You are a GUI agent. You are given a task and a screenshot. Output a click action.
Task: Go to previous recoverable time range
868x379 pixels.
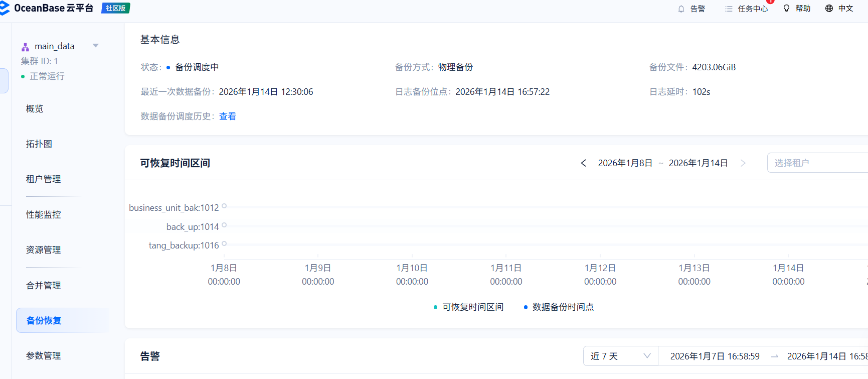point(583,163)
